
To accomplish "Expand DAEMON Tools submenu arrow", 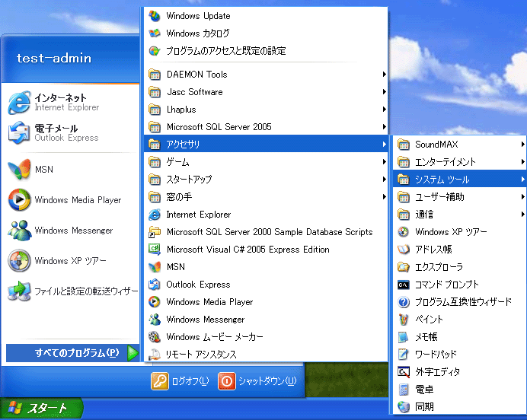I will [384, 75].
